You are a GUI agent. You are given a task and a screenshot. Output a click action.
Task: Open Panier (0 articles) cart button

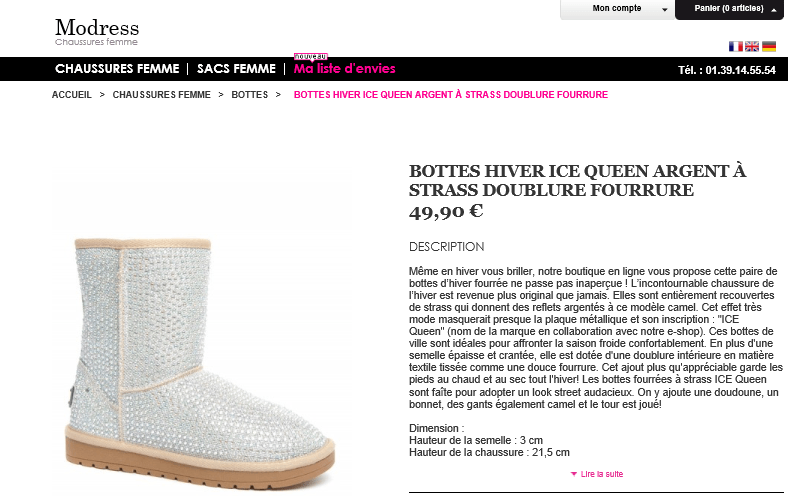tap(729, 9)
